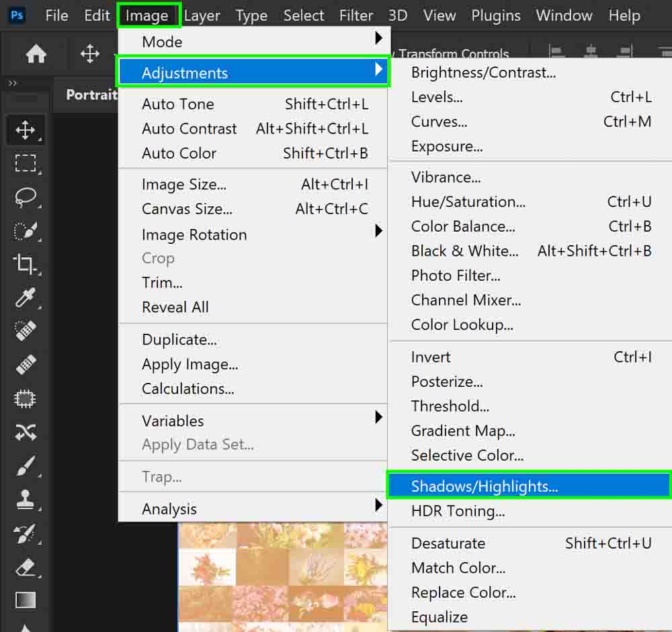Select the Rectangular Marquee tool
This screenshot has width=672, height=632.
[26, 163]
